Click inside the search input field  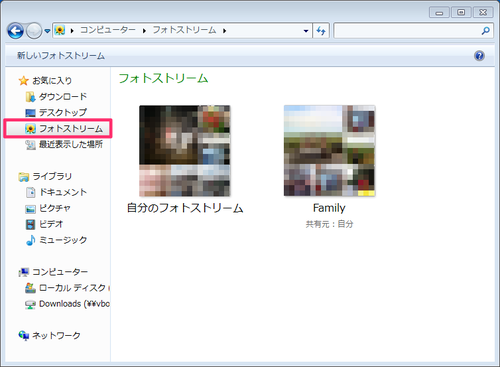[x=406, y=31]
